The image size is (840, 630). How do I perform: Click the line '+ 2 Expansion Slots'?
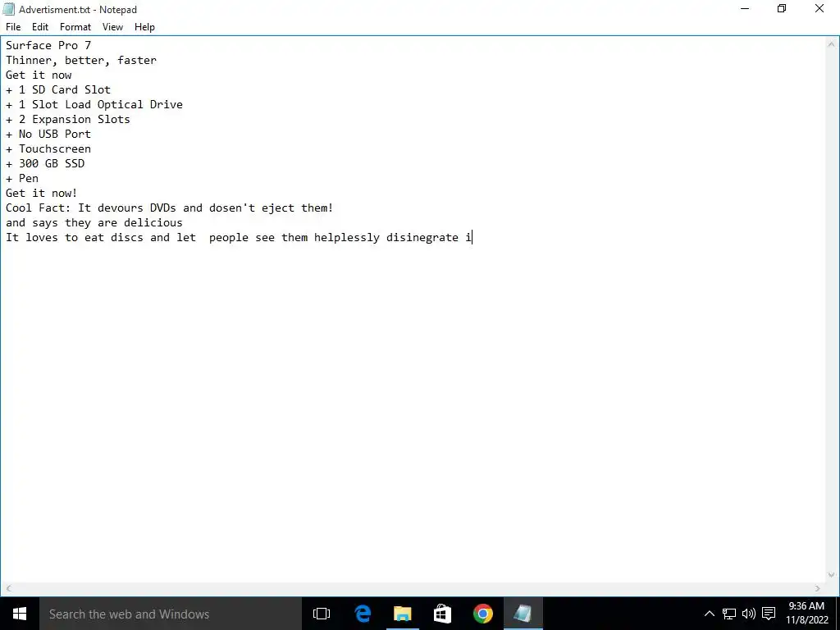[x=67, y=119]
